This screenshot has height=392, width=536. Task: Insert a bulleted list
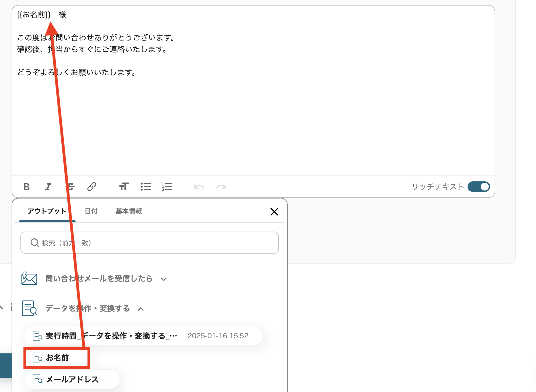(146, 187)
